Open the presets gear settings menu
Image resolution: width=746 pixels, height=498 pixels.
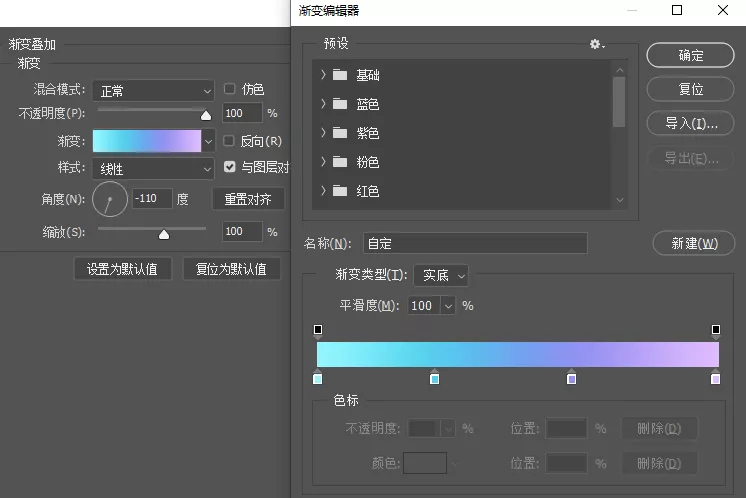[x=597, y=44]
